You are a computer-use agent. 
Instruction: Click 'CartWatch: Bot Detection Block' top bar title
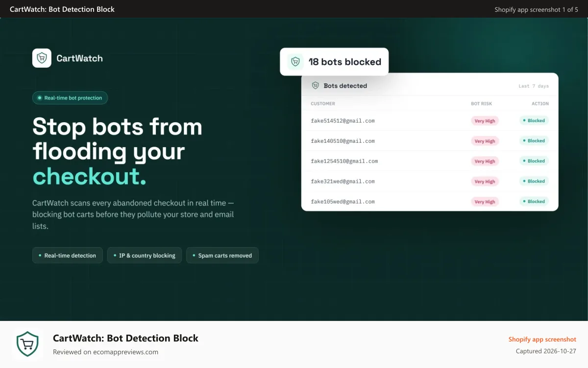tap(62, 9)
